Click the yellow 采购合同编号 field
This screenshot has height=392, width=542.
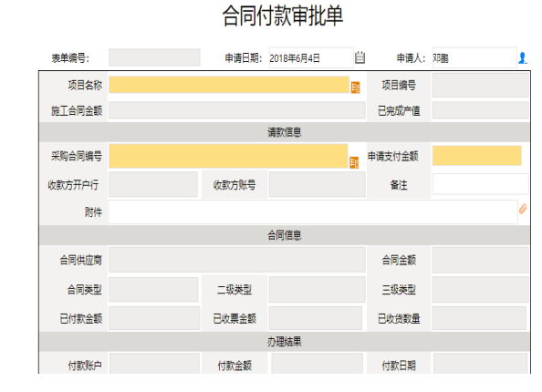pos(228,156)
